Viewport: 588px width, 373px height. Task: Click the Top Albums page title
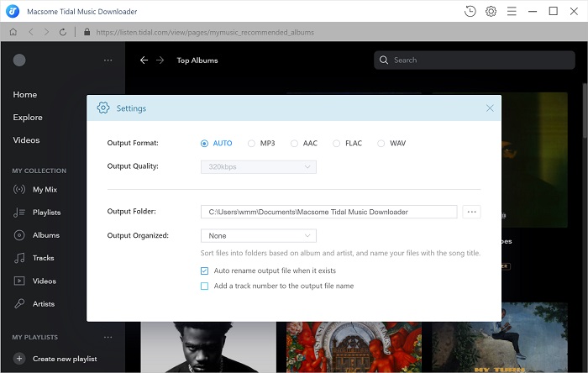coord(197,60)
